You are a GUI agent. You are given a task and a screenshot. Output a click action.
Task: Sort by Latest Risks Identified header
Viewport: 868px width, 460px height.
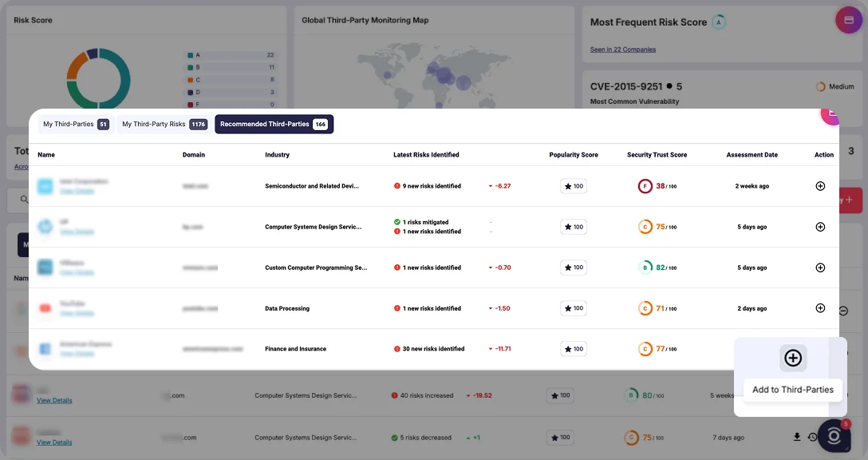pyautogui.click(x=426, y=155)
